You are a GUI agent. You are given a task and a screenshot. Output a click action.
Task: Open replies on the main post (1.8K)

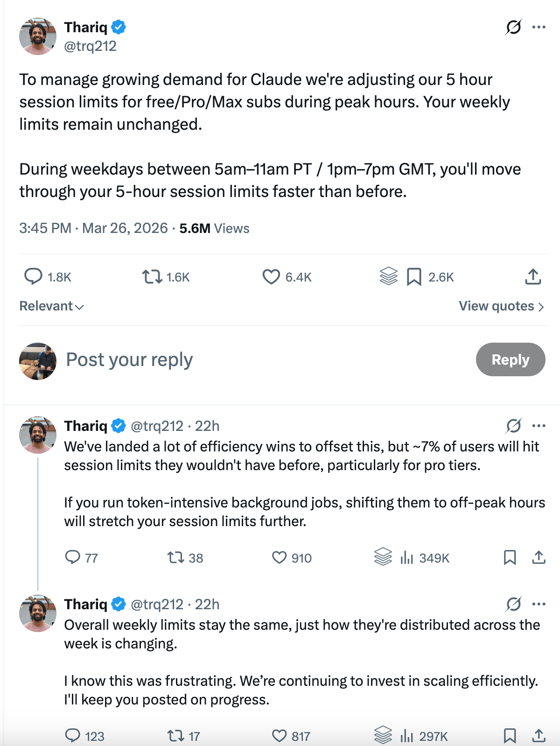click(x=33, y=277)
